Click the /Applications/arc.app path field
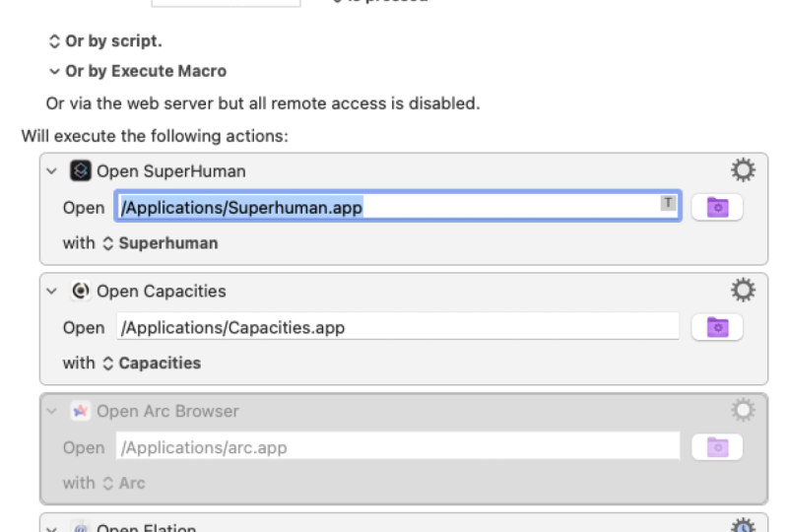This screenshot has height=532, width=787. click(x=398, y=446)
